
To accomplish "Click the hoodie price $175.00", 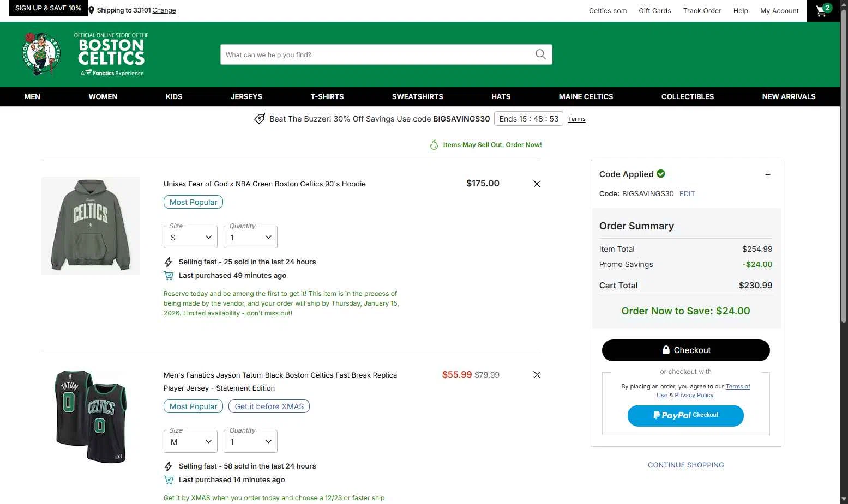I will (x=483, y=184).
